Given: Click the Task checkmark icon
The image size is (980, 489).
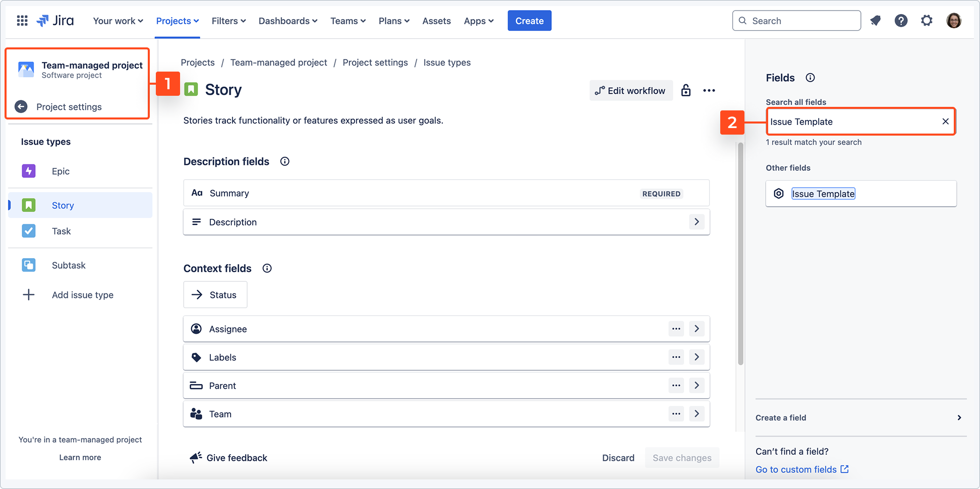Looking at the screenshot, I should coord(29,231).
